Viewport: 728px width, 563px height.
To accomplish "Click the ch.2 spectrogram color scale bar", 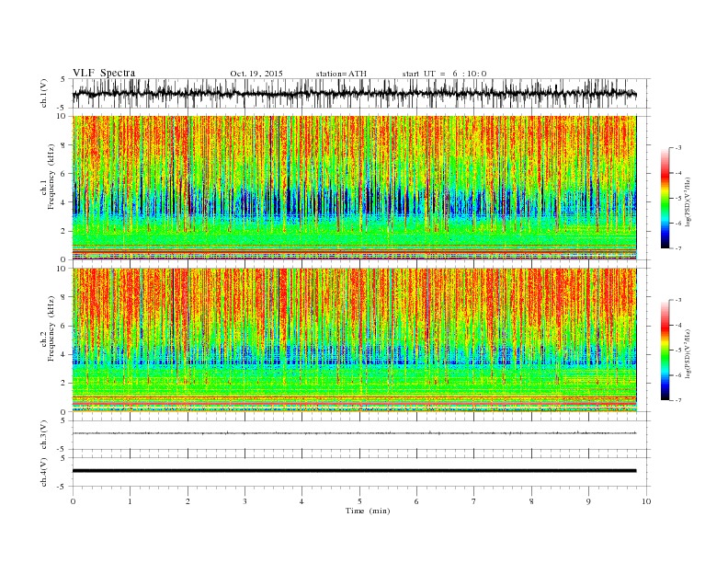I will (x=665, y=350).
